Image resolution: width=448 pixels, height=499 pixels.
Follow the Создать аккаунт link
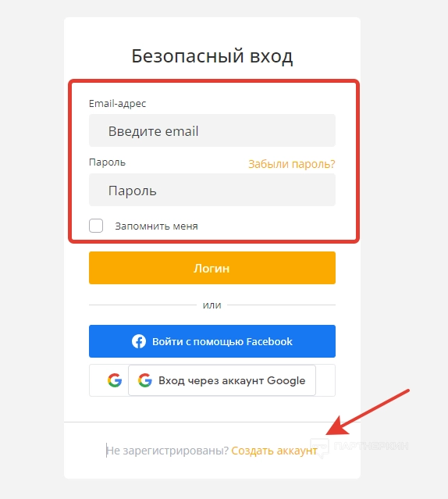274,451
